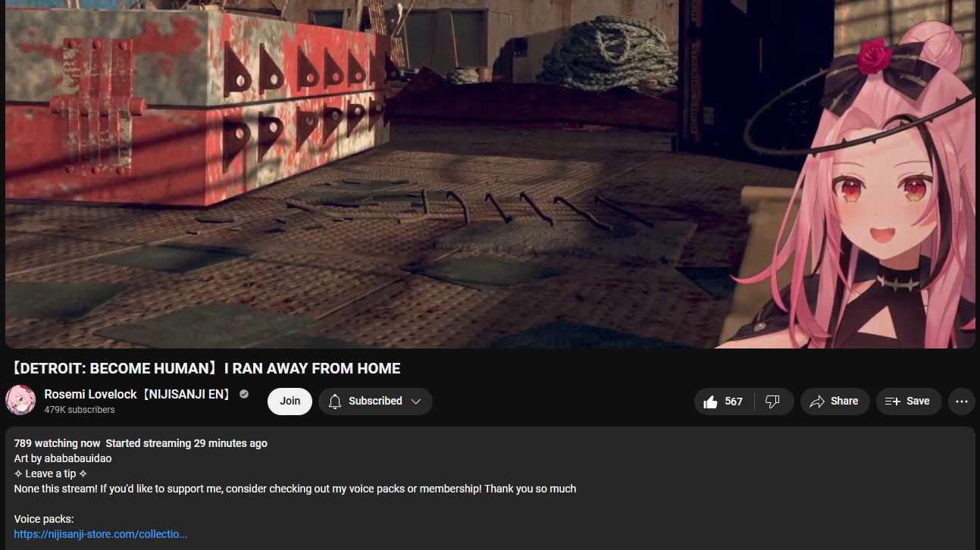980x550 pixels.
Task: Open Rosemi Lovelock channel name link
Action: point(139,394)
